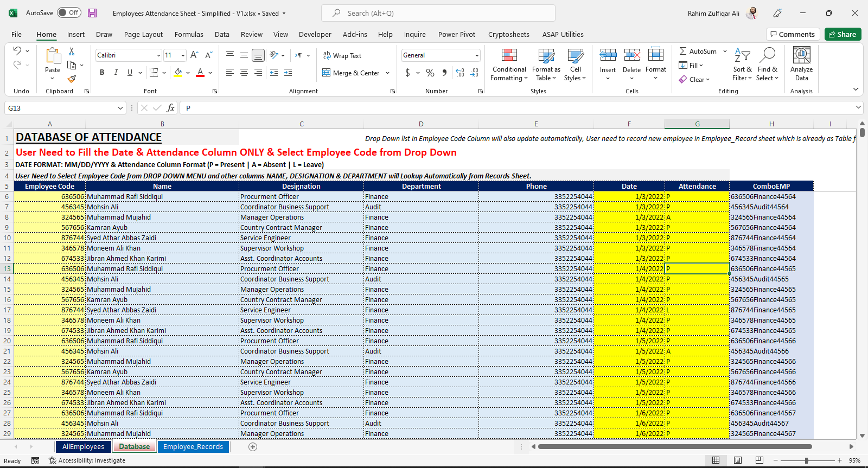The image size is (868, 468).
Task: Click the Paste clipboard icon
Action: click(53, 55)
